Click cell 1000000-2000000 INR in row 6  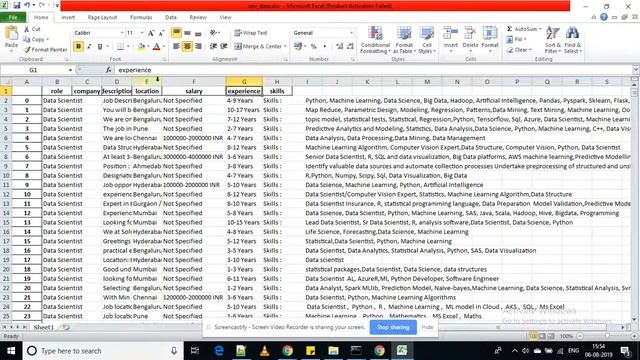pos(194,138)
